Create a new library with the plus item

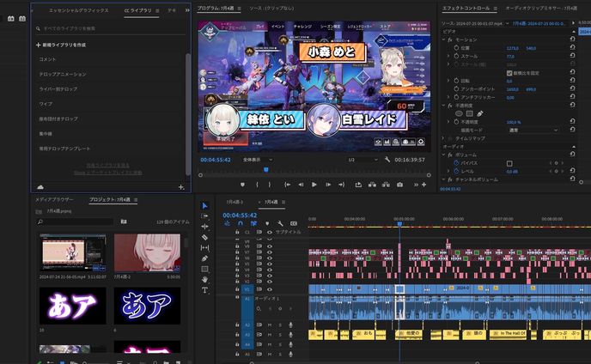61,45
